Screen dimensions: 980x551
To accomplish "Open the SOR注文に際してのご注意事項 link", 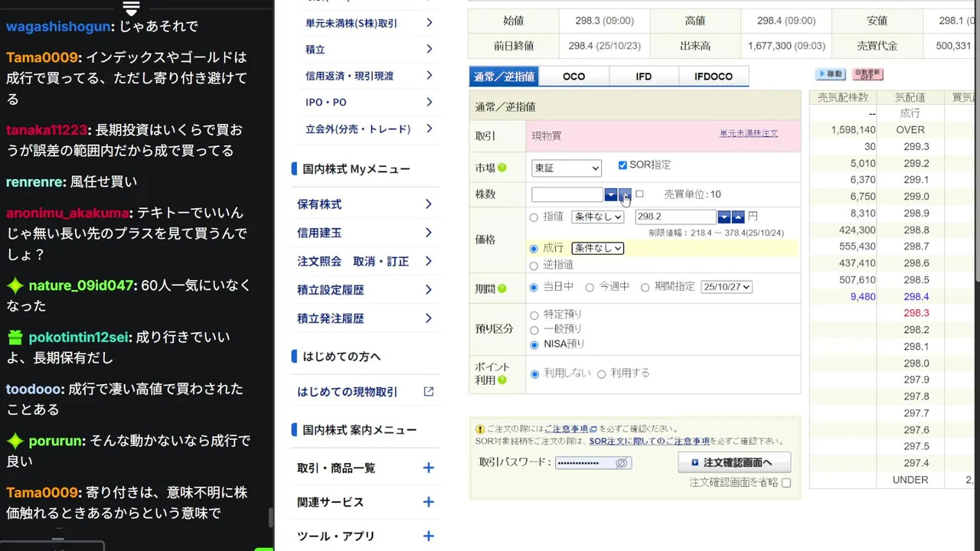I will coord(649,442).
